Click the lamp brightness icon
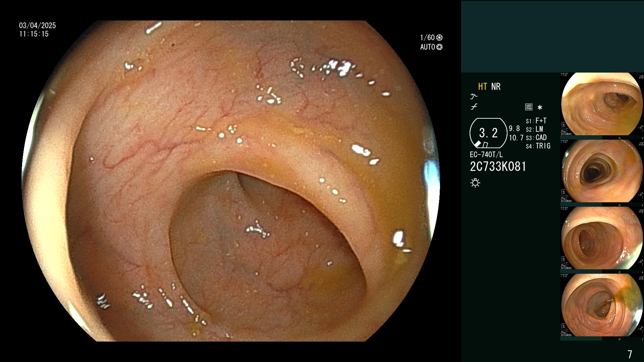The width and height of the screenshot is (644, 362). (475, 183)
